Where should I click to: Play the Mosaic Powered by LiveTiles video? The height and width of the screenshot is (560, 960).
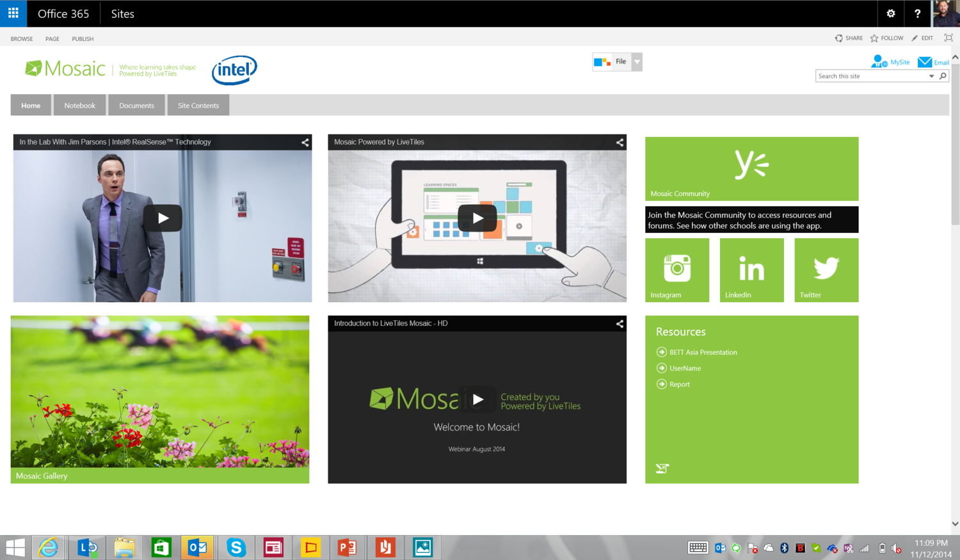[x=477, y=218]
